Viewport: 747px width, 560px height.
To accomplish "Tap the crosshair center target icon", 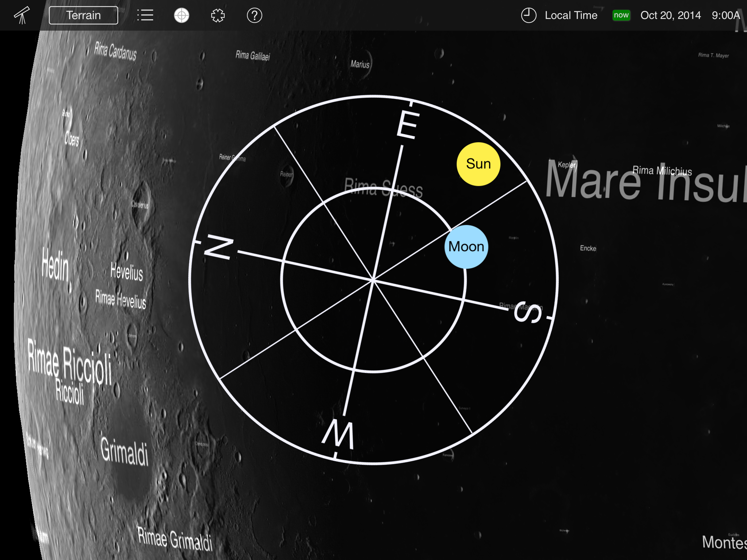I will [181, 15].
